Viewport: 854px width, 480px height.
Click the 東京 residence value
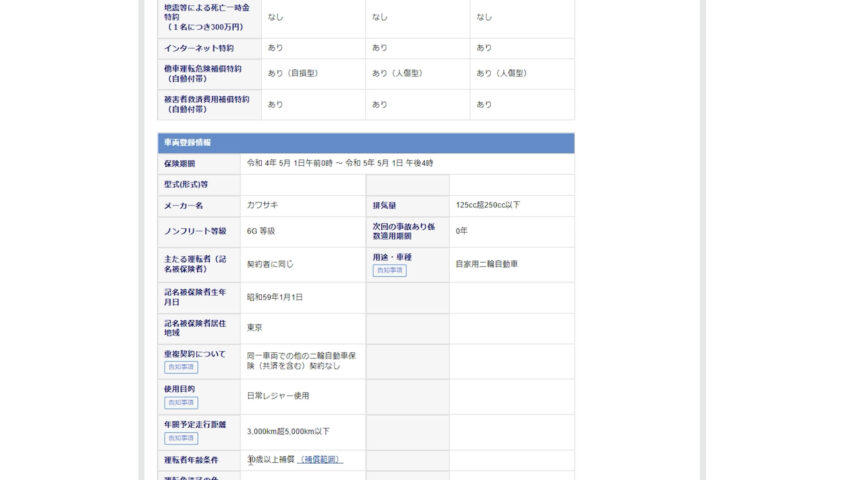coord(255,327)
